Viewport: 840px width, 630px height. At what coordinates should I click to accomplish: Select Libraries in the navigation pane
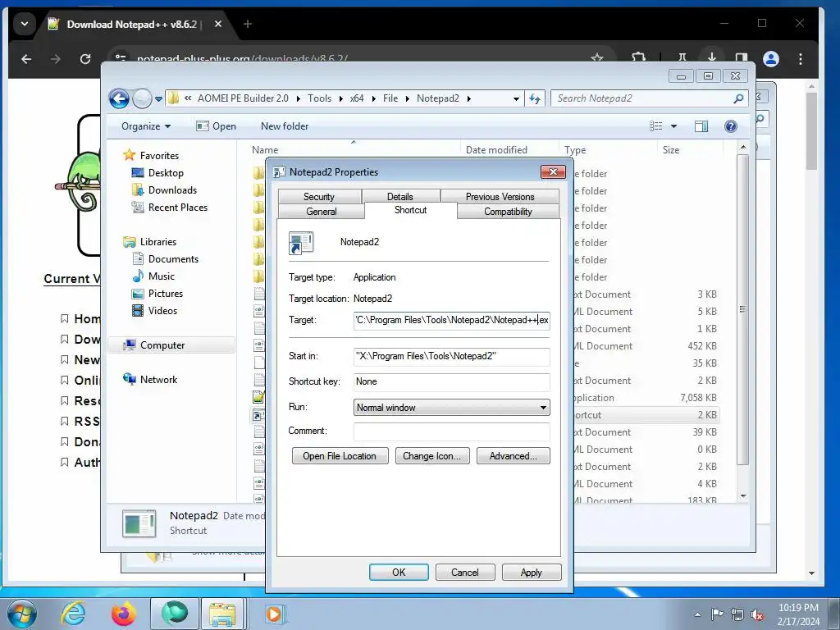[158, 242]
